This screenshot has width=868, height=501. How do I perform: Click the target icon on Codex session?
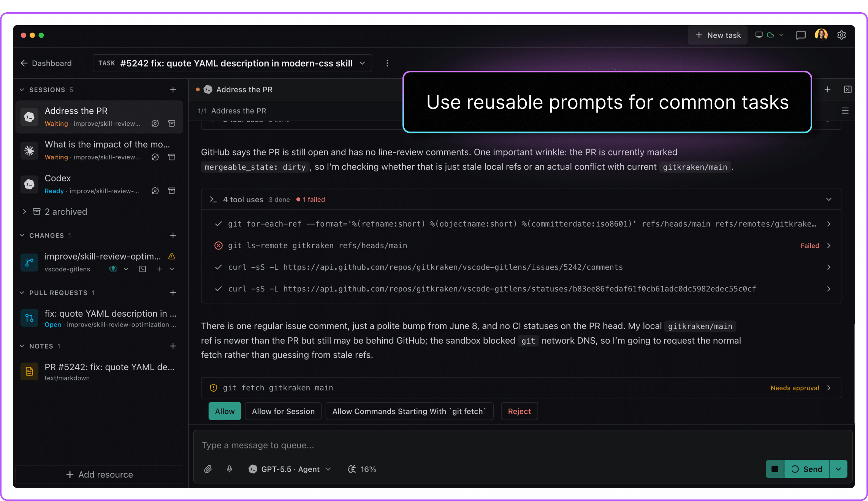[155, 191]
